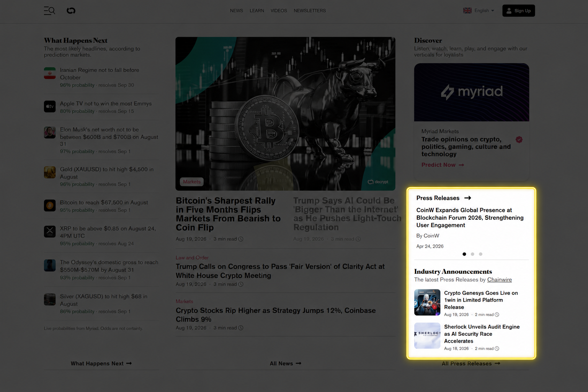
Task: Click 'Myriad Markets' card label
Action: click(x=440, y=131)
